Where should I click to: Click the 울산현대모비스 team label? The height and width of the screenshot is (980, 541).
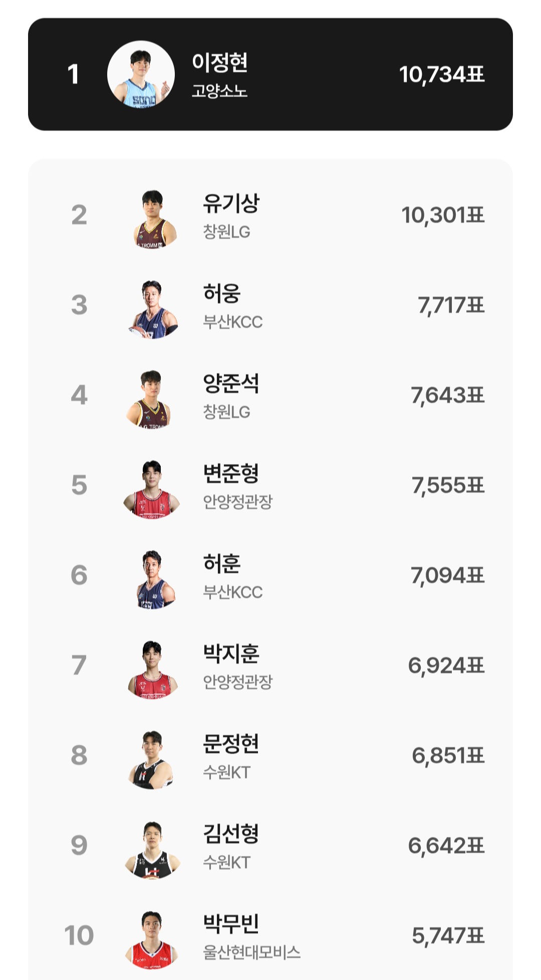click(251, 952)
